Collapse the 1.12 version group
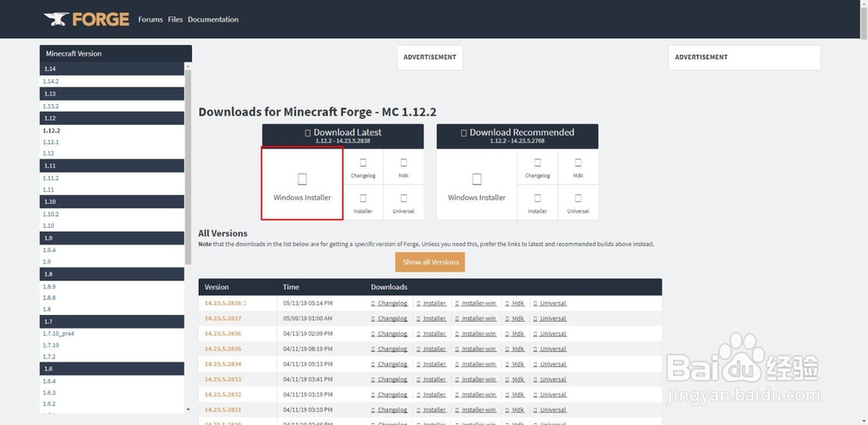Viewport: 868px width, 425px height. click(112, 119)
